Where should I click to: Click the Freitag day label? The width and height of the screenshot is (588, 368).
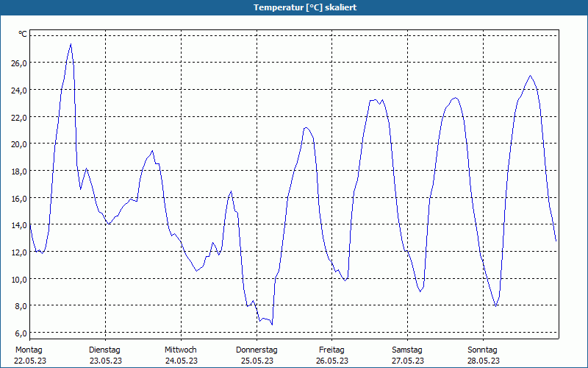pos(332,350)
